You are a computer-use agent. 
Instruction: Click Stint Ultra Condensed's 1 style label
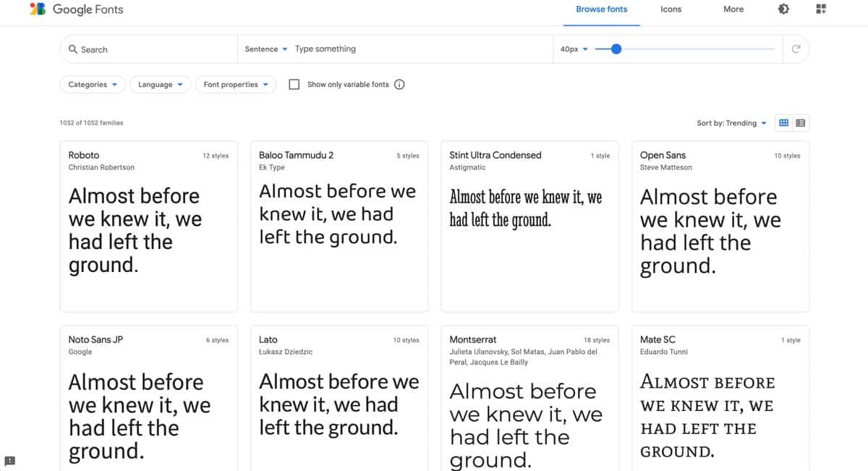pos(600,156)
